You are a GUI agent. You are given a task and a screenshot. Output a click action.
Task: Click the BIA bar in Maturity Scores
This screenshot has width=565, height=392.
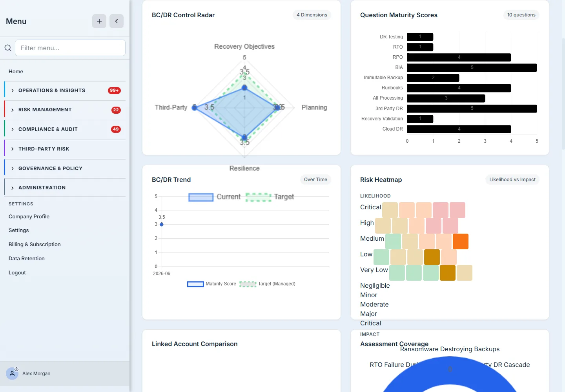point(472,67)
